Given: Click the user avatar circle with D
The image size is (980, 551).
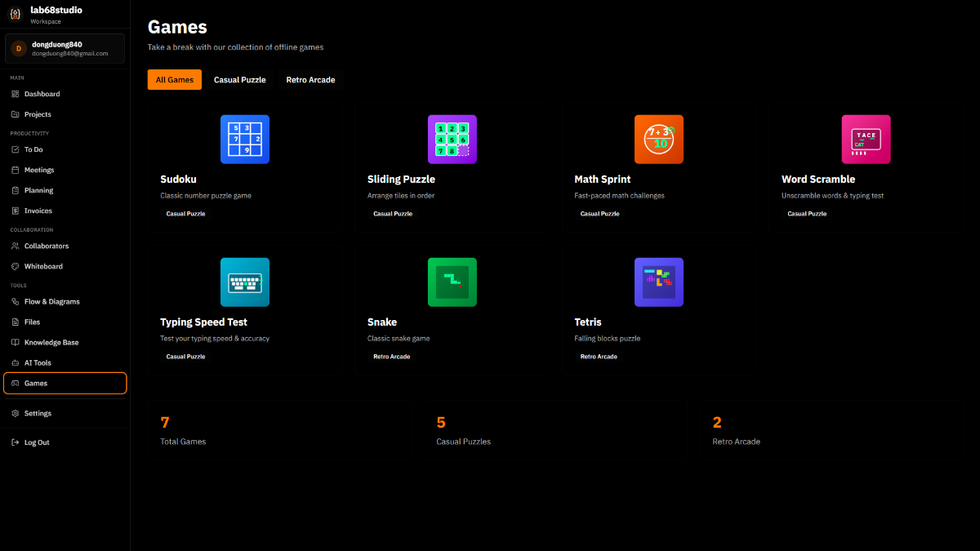Looking at the screenshot, I should tap(19, 49).
